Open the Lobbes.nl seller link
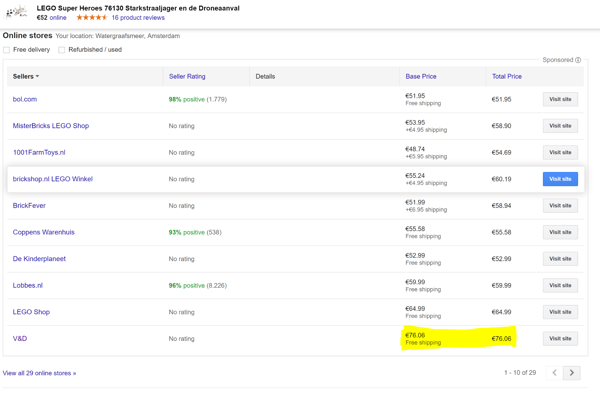The width and height of the screenshot is (600, 401). [x=28, y=285]
